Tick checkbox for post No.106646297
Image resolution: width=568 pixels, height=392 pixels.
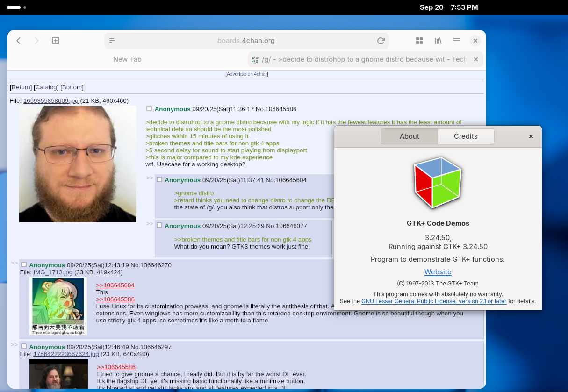(x=24, y=346)
